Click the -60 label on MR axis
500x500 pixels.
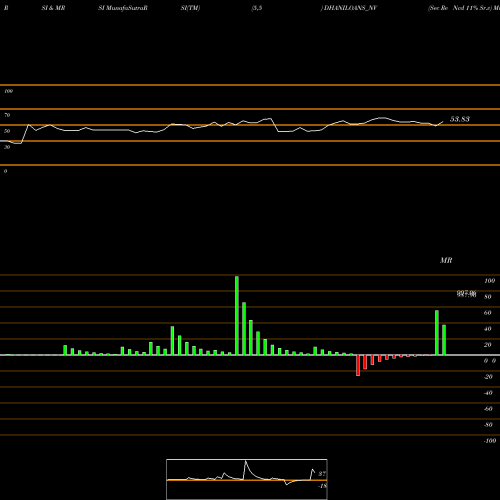point(488,409)
